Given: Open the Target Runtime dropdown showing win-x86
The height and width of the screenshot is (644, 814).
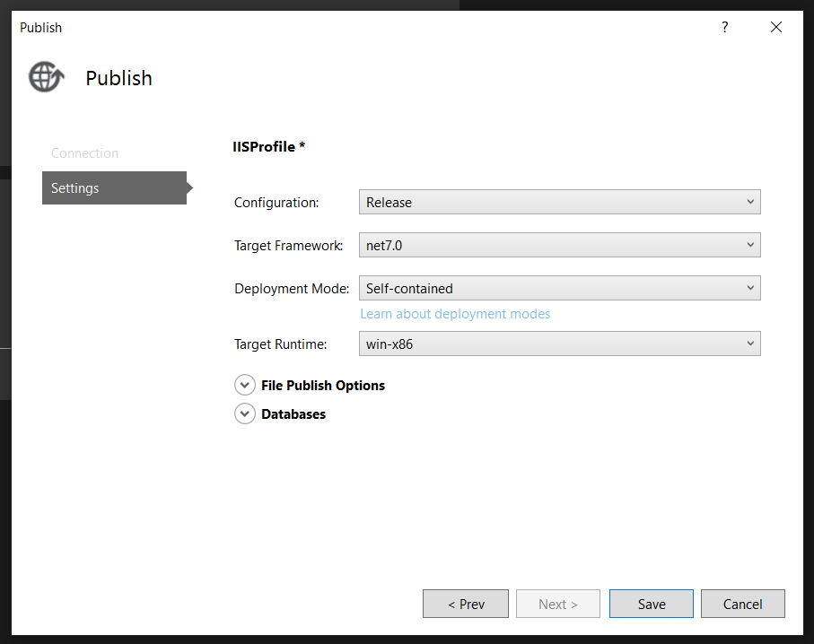Looking at the screenshot, I should (x=559, y=344).
